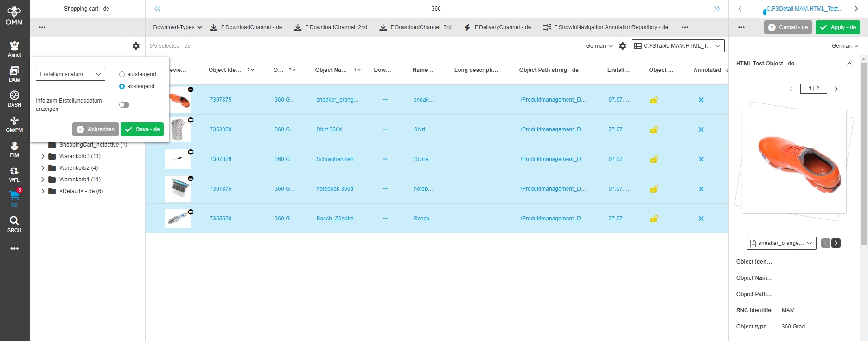Open the DAM module
The width and height of the screenshot is (868, 341).
click(x=14, y=74)
